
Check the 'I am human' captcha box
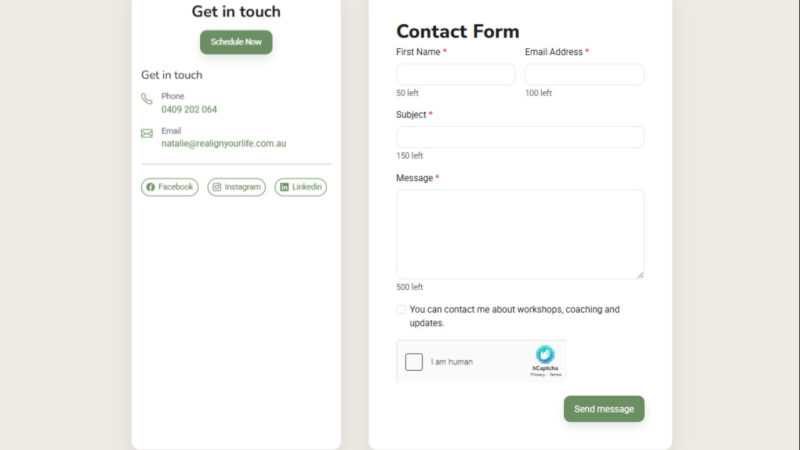click(414, 362)
